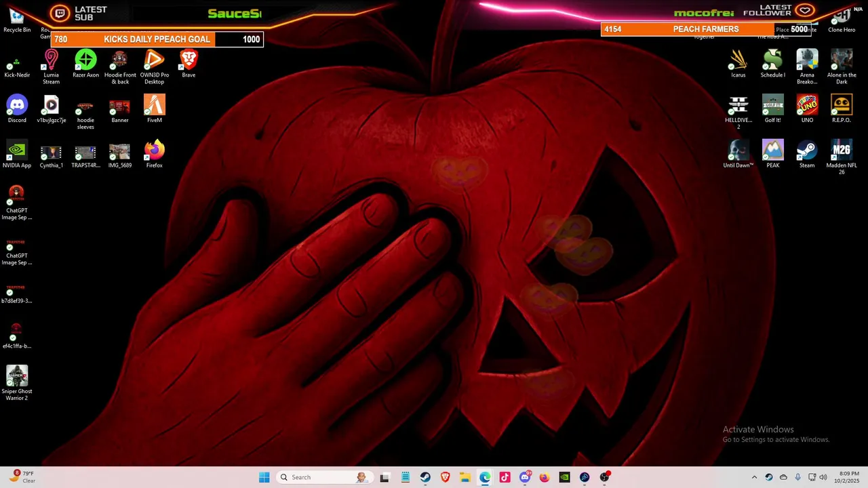The width and height of the screenshot is (868, 488).
Task: Select the Madden NFL 26 shortcut
Action: 842,158
